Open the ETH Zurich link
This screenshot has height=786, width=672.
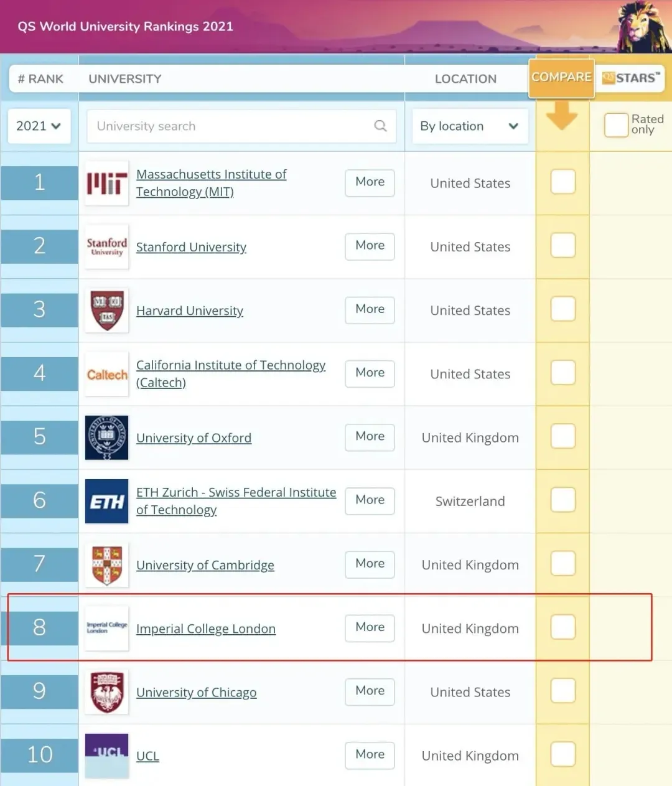(236, 500)
